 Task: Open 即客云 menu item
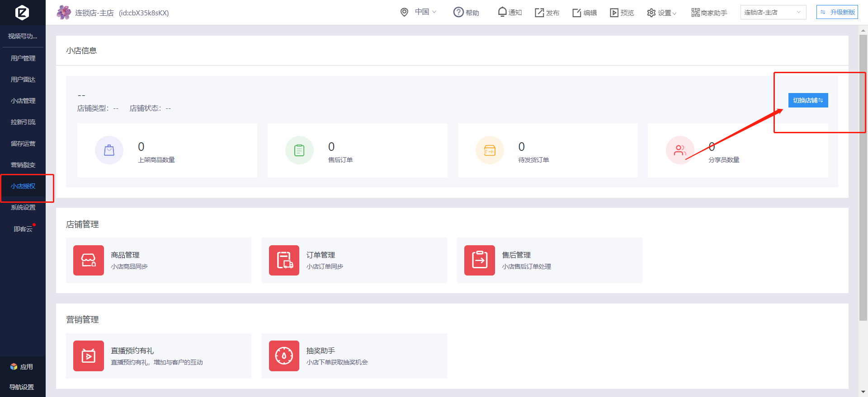pyautogui.click(x=23, y=229)
